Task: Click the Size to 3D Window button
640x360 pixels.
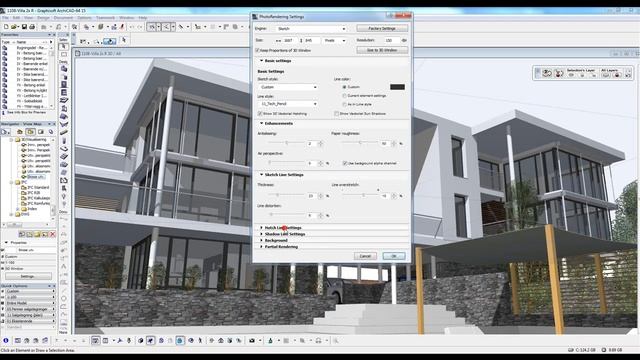Action: coord(382,50)
